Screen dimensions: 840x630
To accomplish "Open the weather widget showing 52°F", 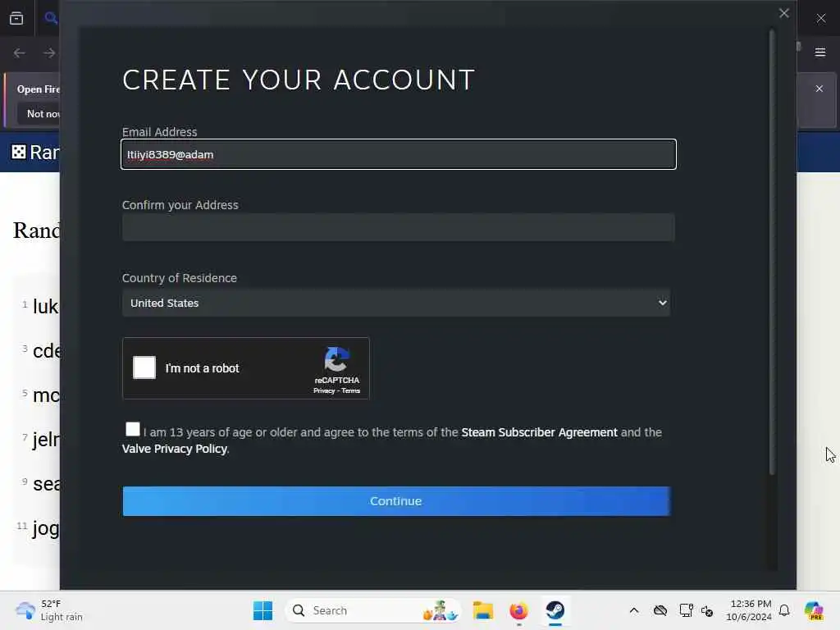I will point(48,610).
